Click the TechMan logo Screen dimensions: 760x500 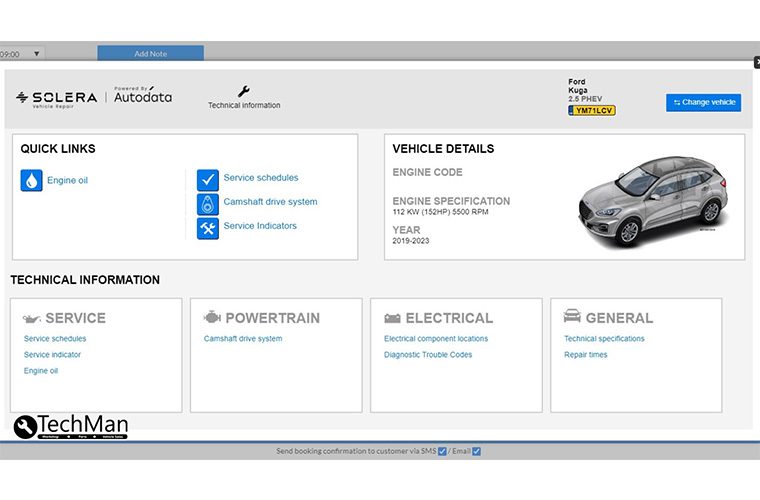pyautogui.click(x=70, y=427)
